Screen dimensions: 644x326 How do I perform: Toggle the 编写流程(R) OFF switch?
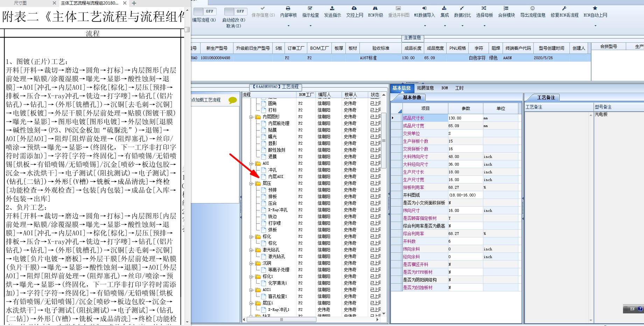(205, 11)
